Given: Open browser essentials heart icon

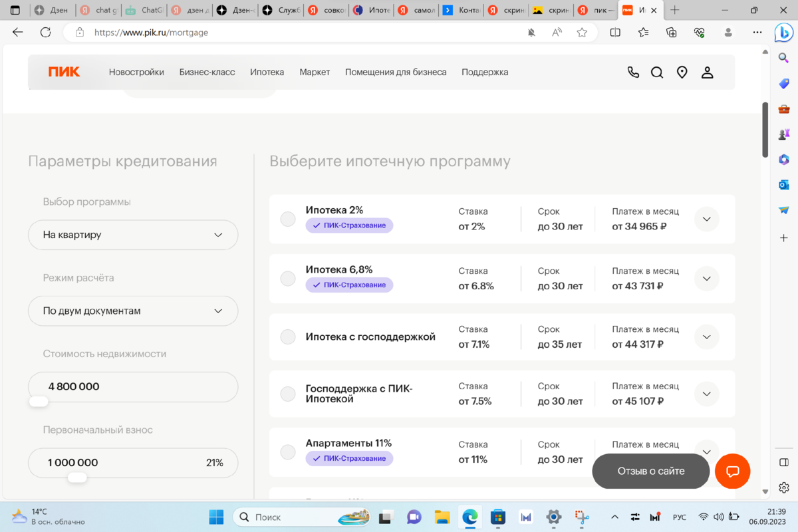Looking at the screenshot, I should click(x=699, y=32).
